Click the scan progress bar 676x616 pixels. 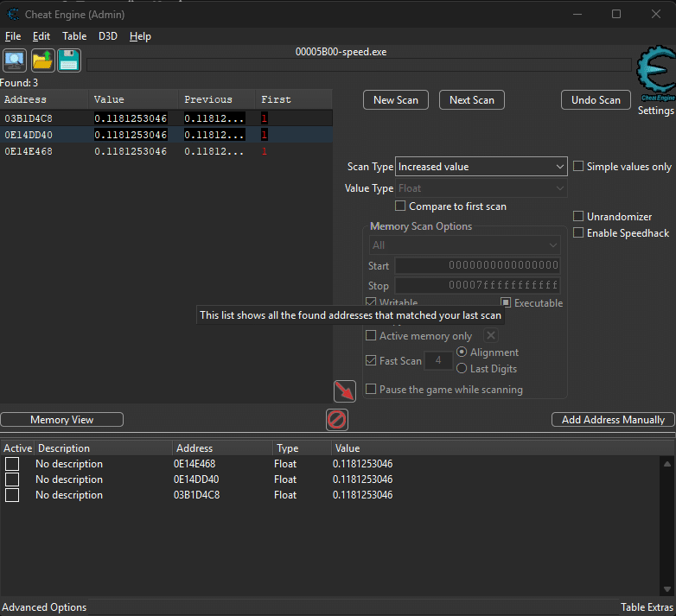359,65
